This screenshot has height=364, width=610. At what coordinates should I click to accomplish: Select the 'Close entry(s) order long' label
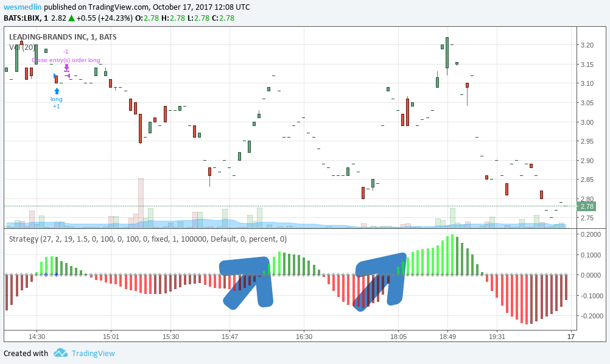point(66,60)
